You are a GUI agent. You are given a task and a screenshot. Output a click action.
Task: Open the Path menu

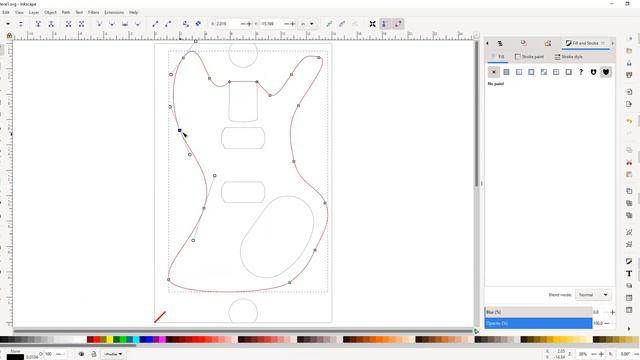(x=66, y=12)
